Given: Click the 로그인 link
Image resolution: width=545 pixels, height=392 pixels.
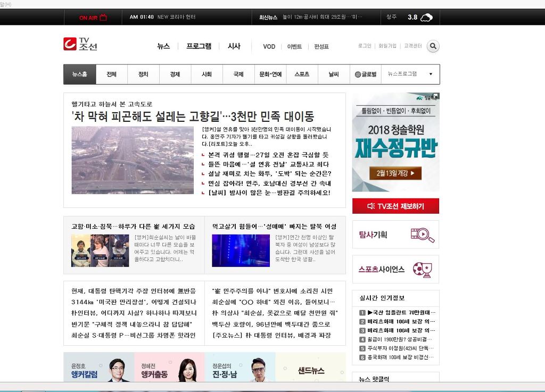Looking at the screenshot, I should pyautogui.click(x=365, y=46).
